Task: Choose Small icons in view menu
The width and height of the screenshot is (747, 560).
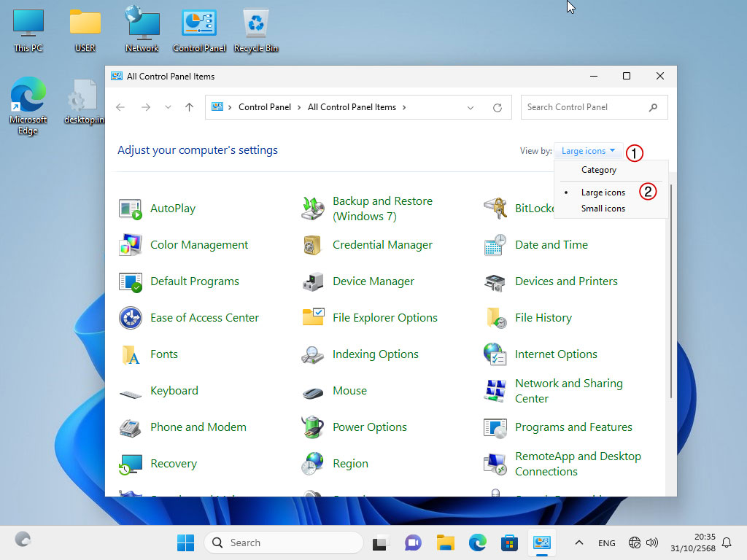Action: coord(603,209)
